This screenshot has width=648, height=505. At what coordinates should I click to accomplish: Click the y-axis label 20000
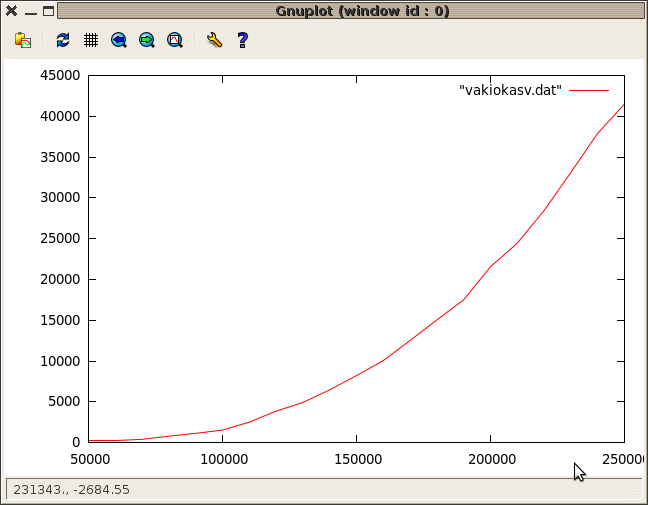[60, 279]
